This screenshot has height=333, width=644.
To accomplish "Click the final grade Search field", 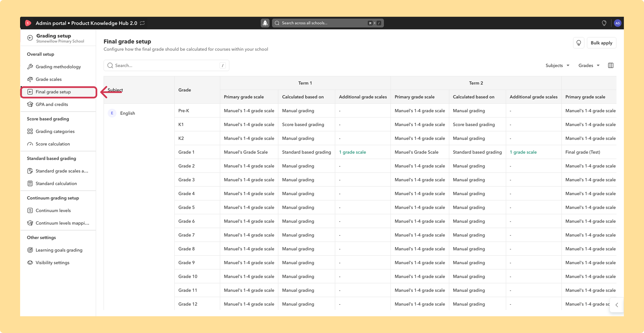I will 166,65.
